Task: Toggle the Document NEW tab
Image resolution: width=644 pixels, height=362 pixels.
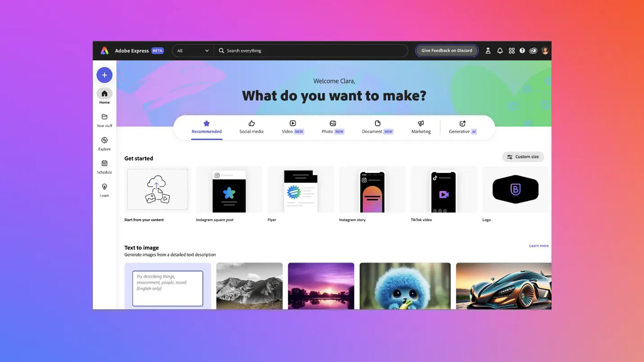Action: tap(377, 127)
